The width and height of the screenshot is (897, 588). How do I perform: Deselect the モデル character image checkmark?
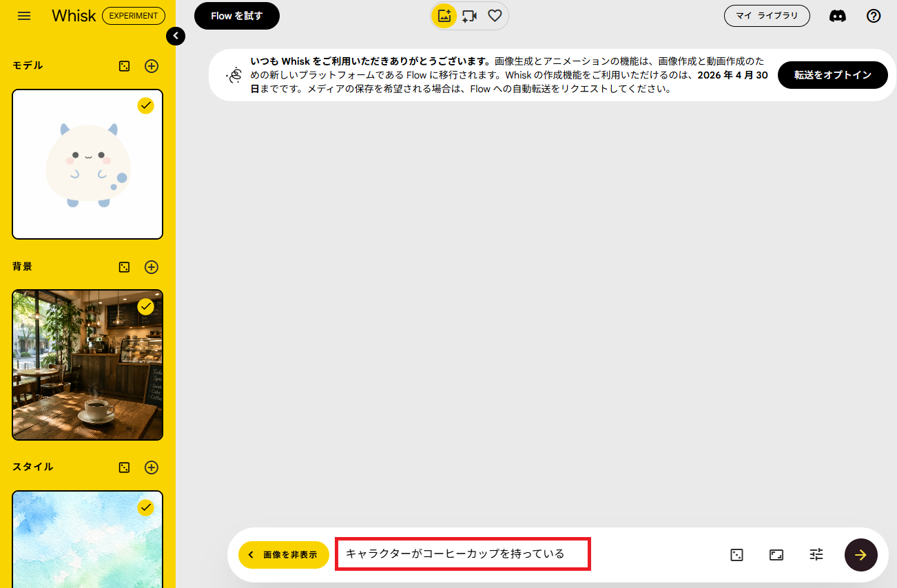(145, 105)
